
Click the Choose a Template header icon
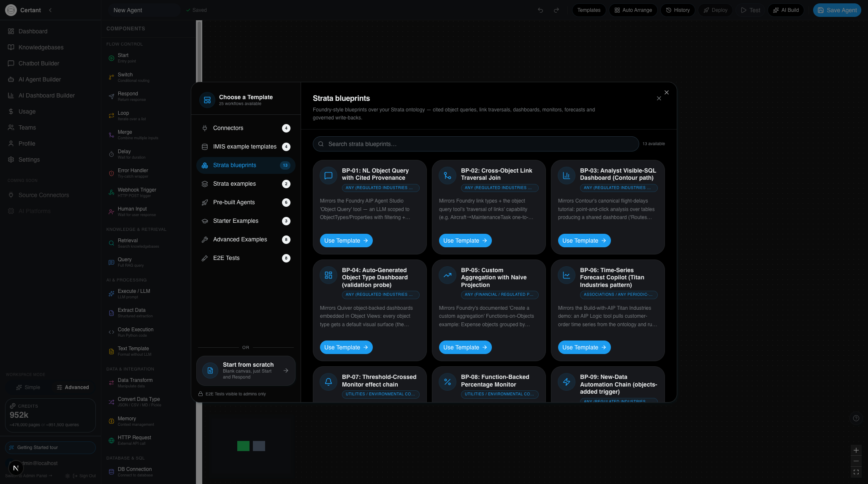pyautogui.click(x=207, y=100)
